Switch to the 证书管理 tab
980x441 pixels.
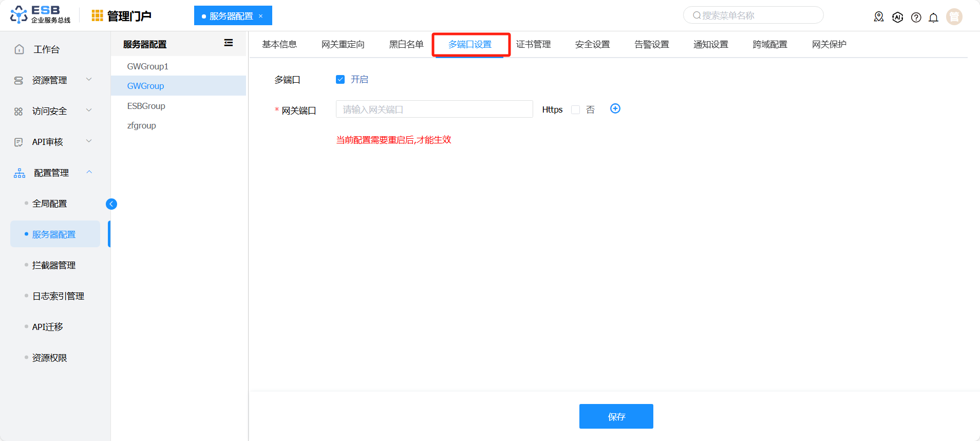(x=533, y=45)
